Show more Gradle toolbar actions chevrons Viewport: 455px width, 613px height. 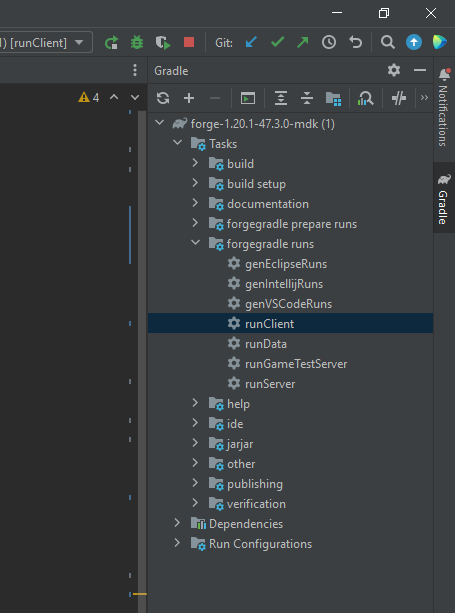tap(425, 98)
